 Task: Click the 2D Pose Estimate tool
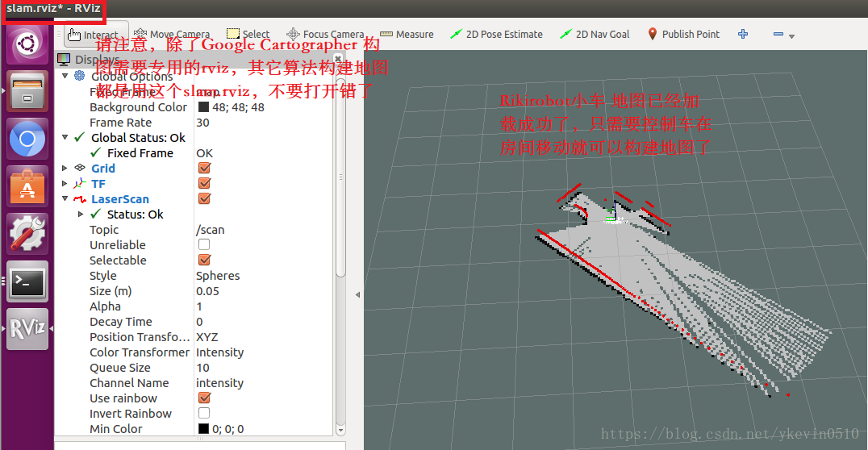pyautogui.click(x=496, y=35)
